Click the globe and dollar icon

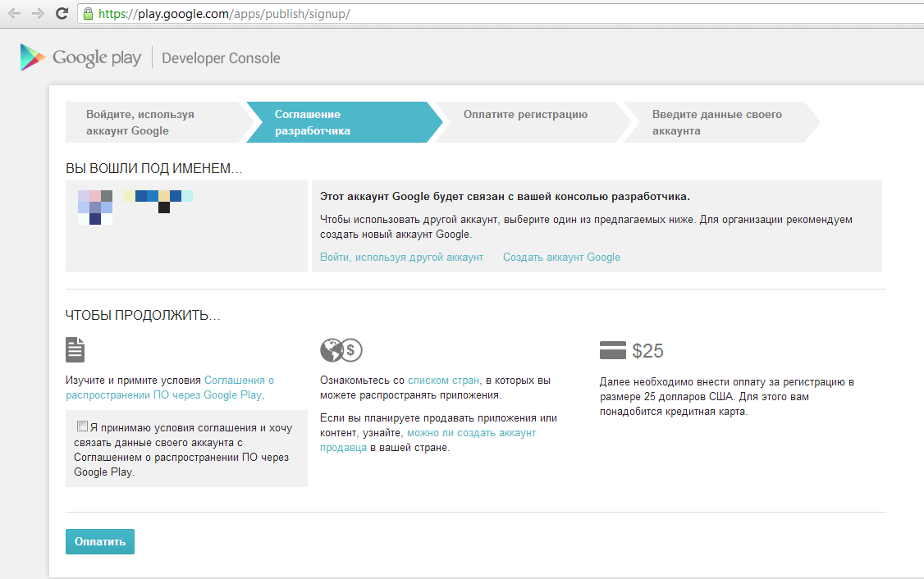pyautogui.click(x=341, y=350)
